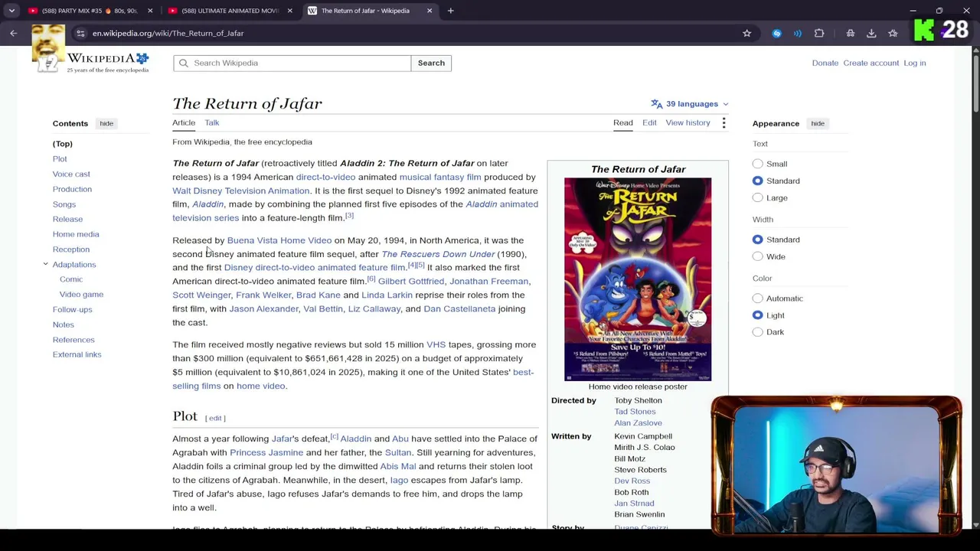The image size is (980, 551).
Task: Click the edit link beside Plot heading
Action: tap(215, 418)
